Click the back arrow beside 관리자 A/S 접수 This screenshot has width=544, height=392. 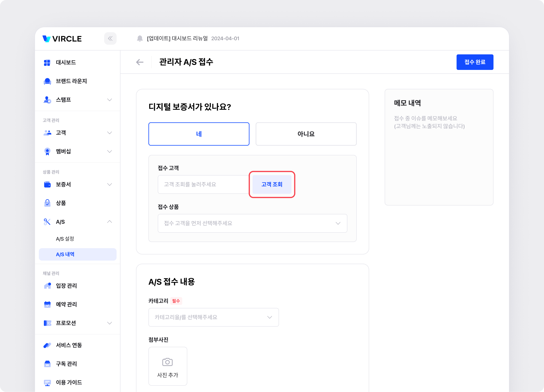140,62
